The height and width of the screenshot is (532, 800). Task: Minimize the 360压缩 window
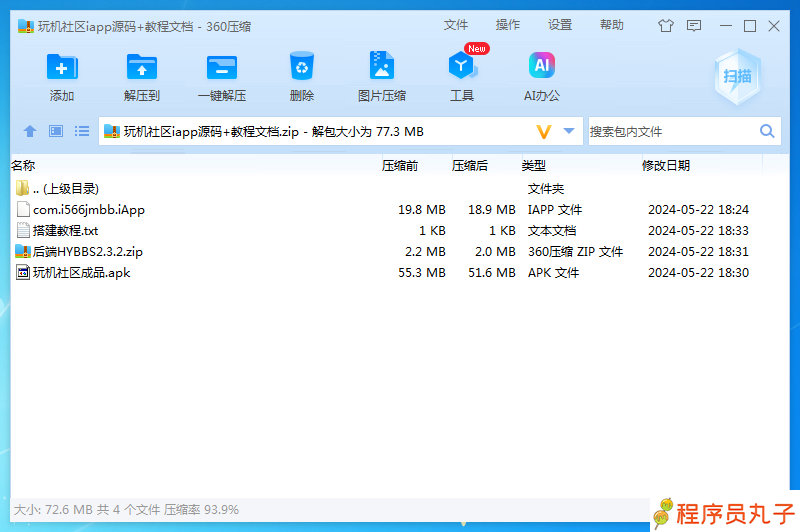pyautogui.click(x=726, y=26)
